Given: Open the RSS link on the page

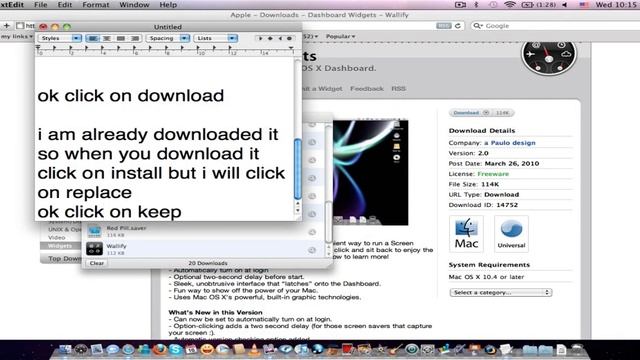Looking at the screenshot, I should click(x=398, y=89).
